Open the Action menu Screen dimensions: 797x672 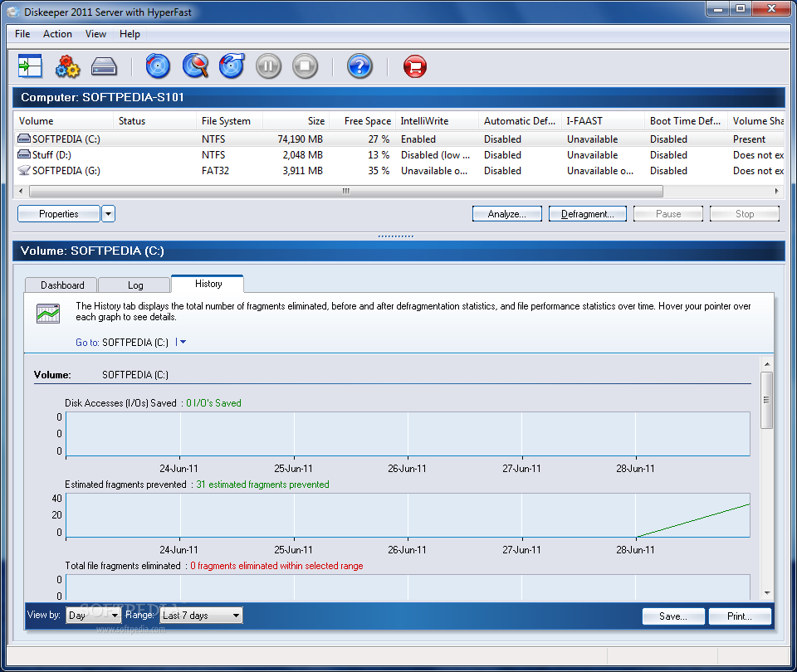pos(57,34)
